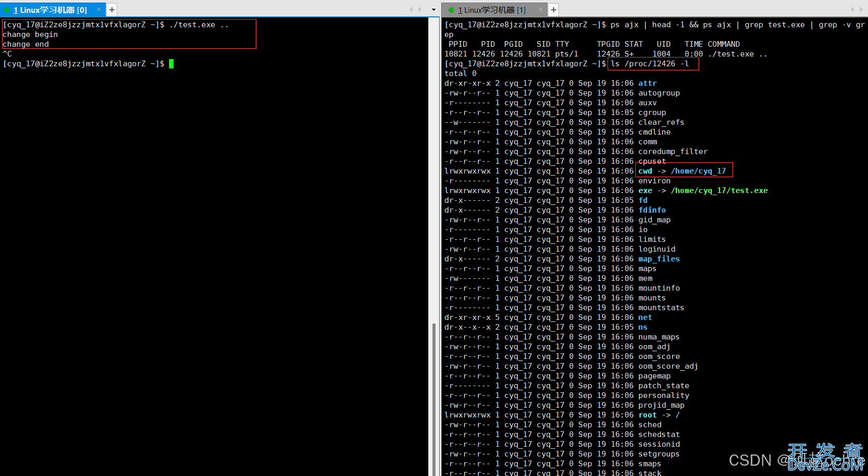Click the 'map_files' directory entry

click(659, 259)
